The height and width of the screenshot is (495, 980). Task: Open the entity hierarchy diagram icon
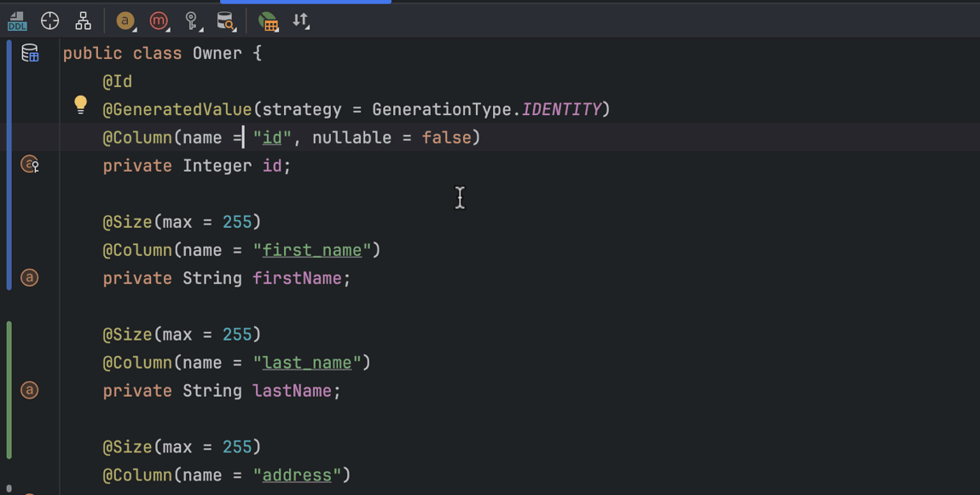point(83,20)
